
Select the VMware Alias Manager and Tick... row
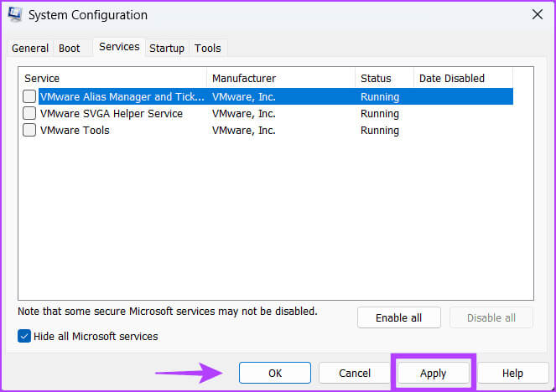pos(276,96)
